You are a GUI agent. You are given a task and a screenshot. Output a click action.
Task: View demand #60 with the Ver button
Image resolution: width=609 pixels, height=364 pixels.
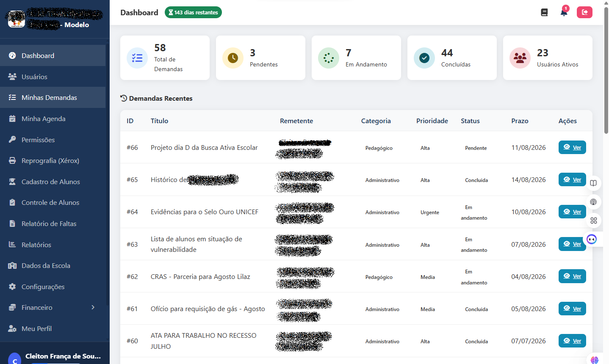click(572, 341)
